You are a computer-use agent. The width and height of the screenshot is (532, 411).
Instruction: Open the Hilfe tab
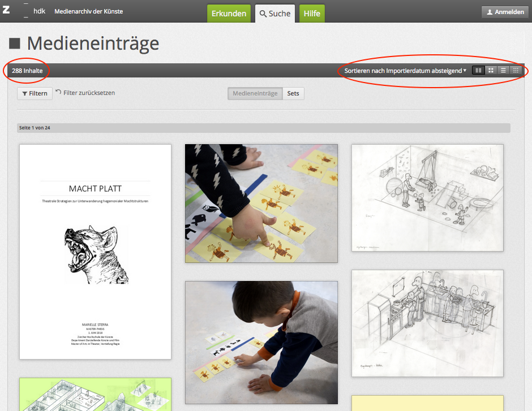[x=312, y=14]
